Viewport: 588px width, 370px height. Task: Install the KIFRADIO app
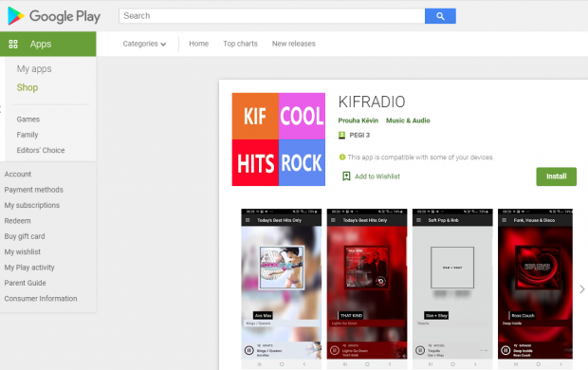pyautogui.click(x=556, y=176)
